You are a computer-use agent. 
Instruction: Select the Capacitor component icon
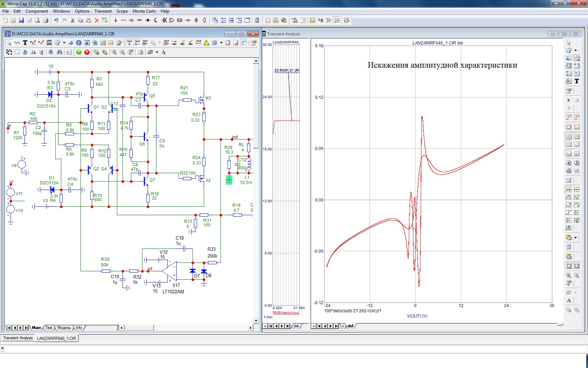click(x=132, y=20)
